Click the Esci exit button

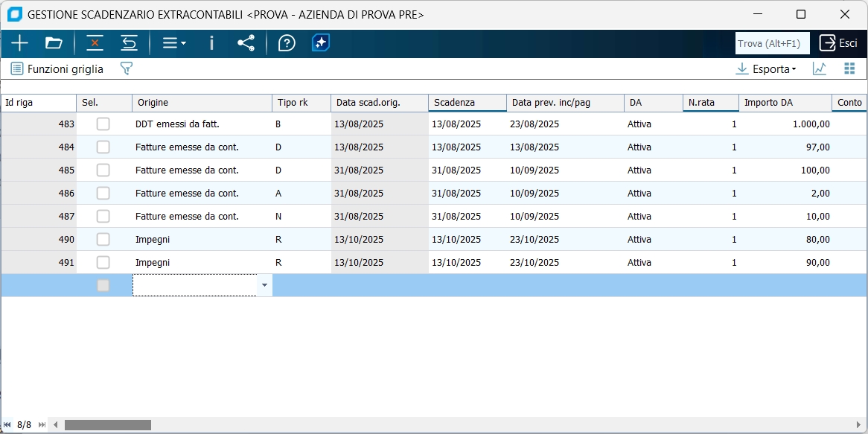tap(838, 43)
